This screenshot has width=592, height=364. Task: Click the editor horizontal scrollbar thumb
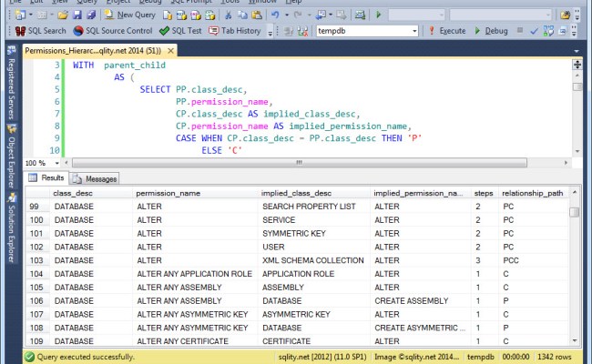(x=300, y=163)
